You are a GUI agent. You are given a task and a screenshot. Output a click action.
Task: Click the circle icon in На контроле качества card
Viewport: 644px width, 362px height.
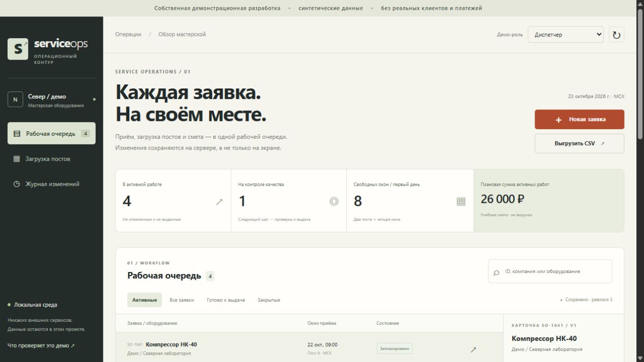(334, 201)
